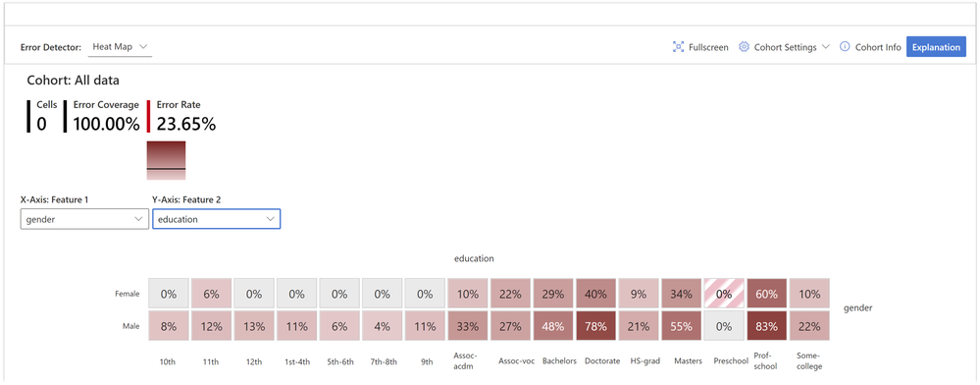Select Female 9th cell showing 0%

pos(425,294)
